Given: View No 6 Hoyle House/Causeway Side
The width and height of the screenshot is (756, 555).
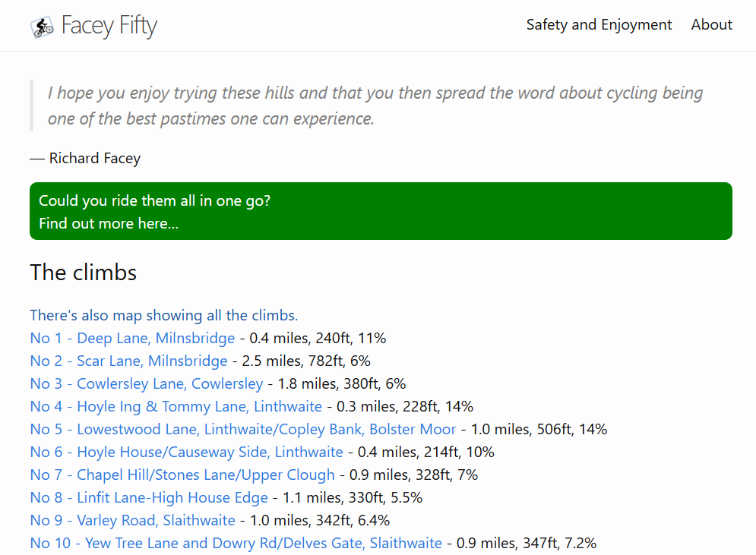Looking at the screenshot, I should [x=186, y=453].
